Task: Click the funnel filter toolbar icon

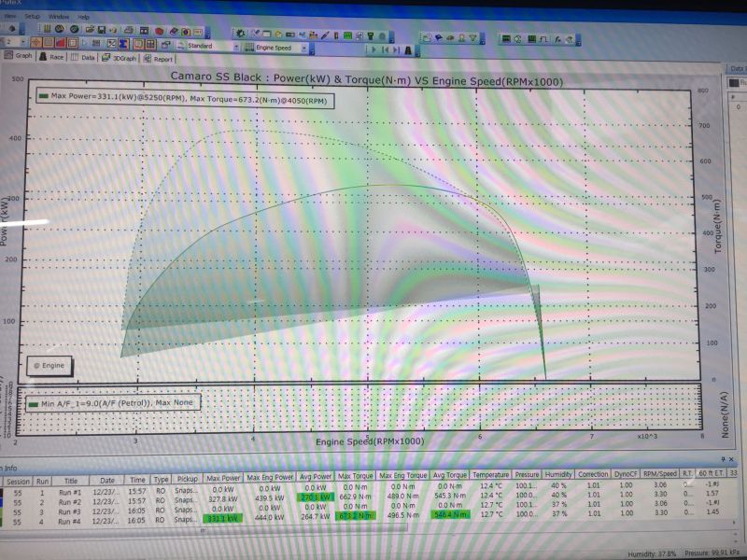Action: [473, 38]
